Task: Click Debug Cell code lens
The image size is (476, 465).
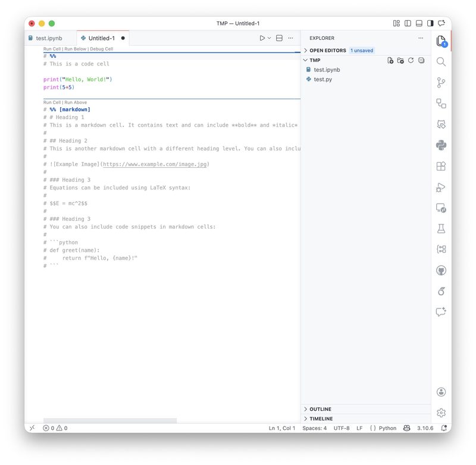Action: 101,49
